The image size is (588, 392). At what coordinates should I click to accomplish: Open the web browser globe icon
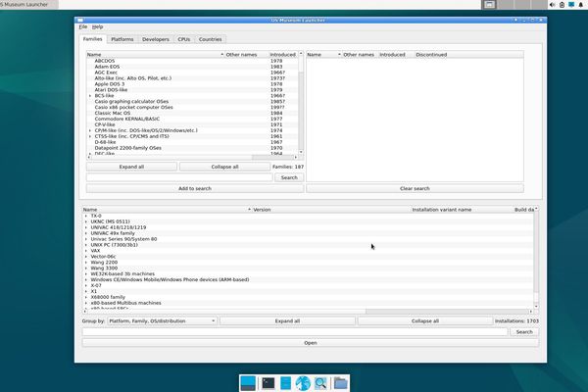303,383
